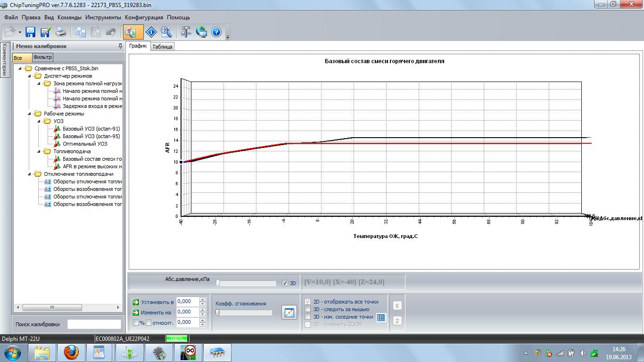Click the 'Поиск калибровки' search field
Screen dimensions: 644x362
click(94, 324)
